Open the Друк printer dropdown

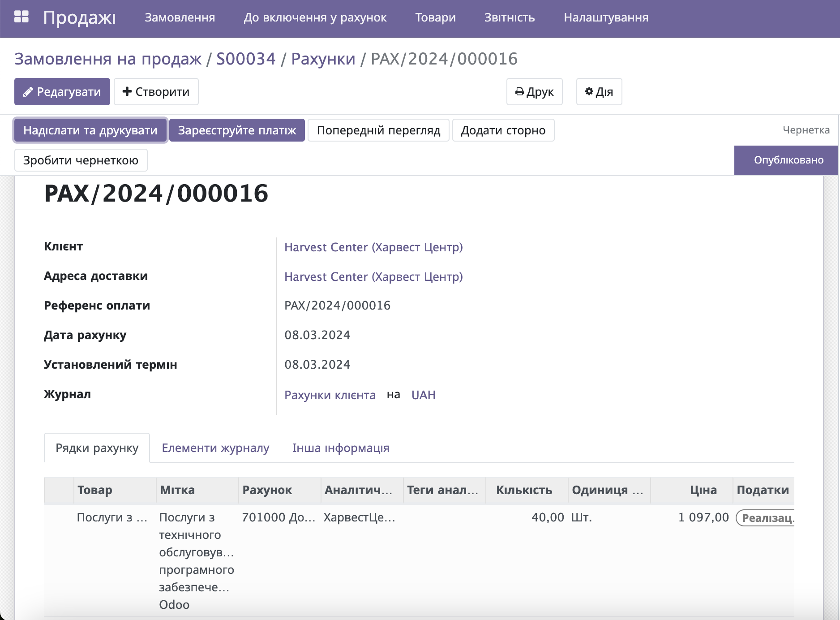(534, 92)
